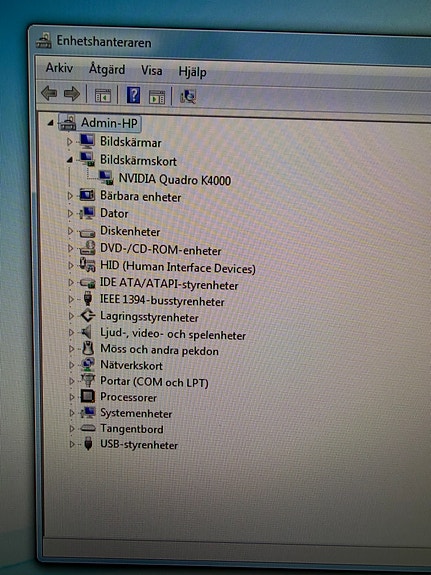
Task: Click the Processorer chip icon
Action: pyautogui.click(x=88, y=396)
